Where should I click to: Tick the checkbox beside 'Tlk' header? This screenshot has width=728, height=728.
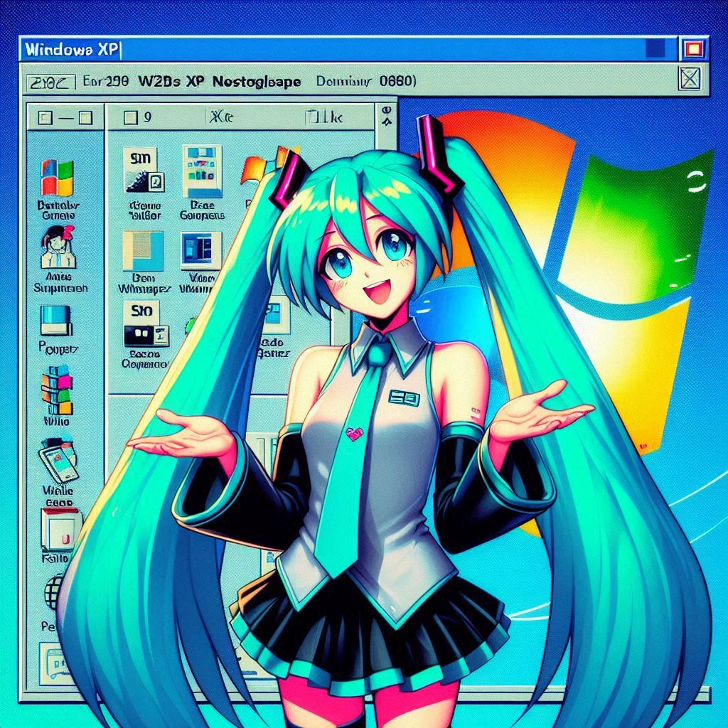pyautogui.click(x=312, y=118)
